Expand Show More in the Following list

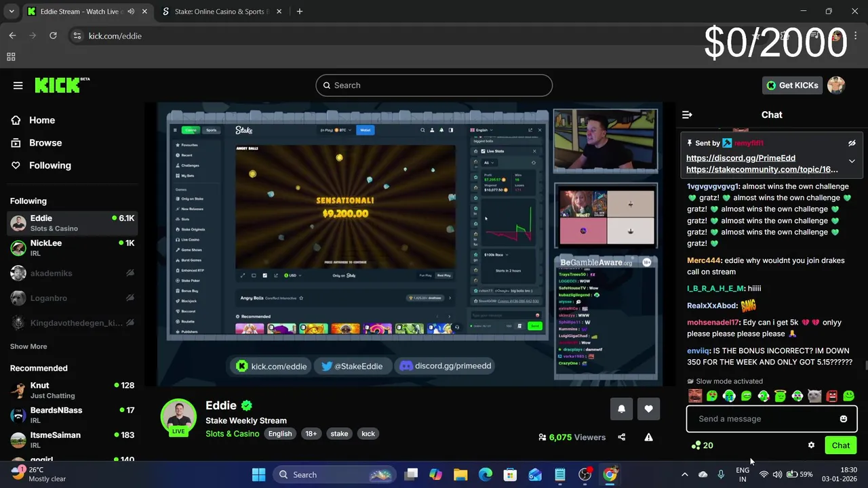[x=28, y=346]
